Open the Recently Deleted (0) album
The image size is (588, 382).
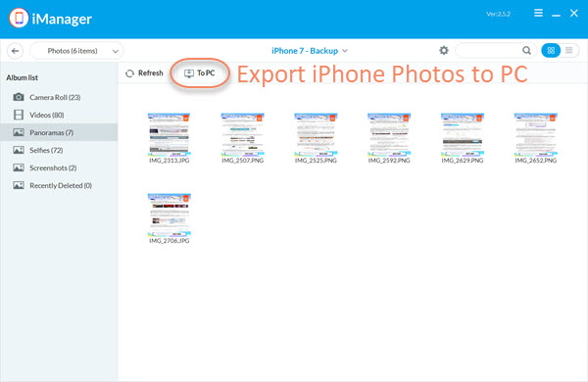(59, 185)
